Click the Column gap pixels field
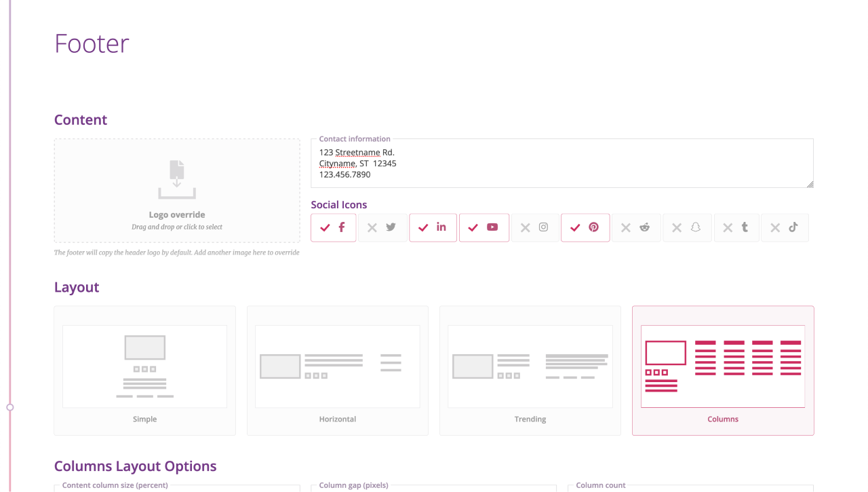 (434, 490)
